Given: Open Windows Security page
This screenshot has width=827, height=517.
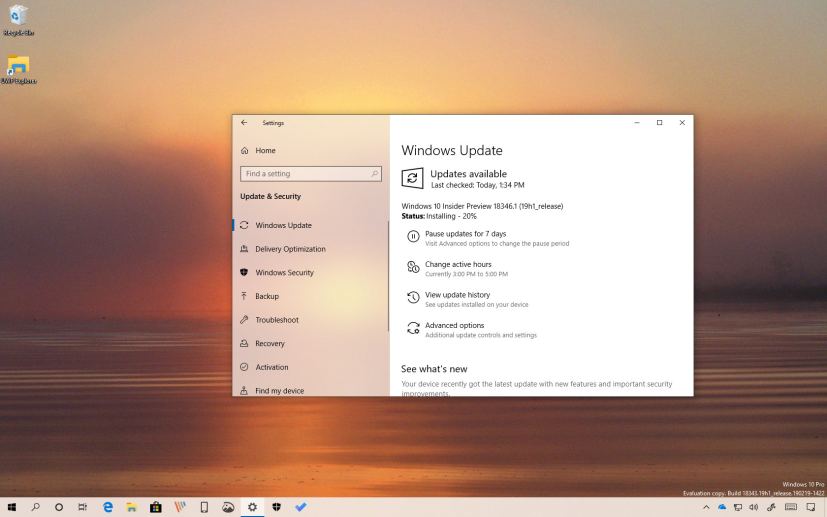Looking at the screenshot, I should [284, 273].
